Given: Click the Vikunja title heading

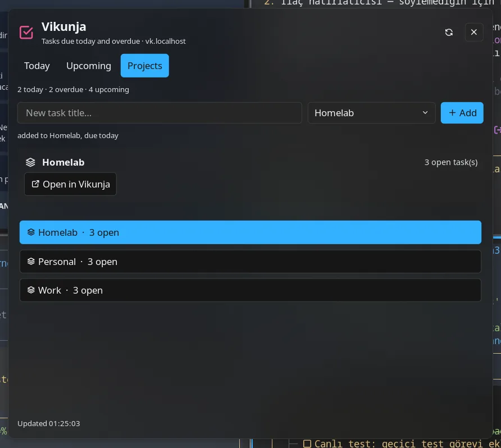Looking at the screenshot, I should point(63,27).
